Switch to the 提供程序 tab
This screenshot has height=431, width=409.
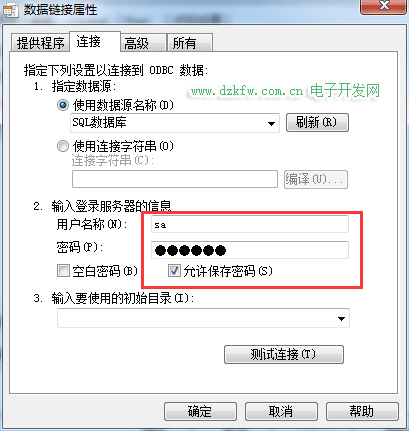point(40,43)
